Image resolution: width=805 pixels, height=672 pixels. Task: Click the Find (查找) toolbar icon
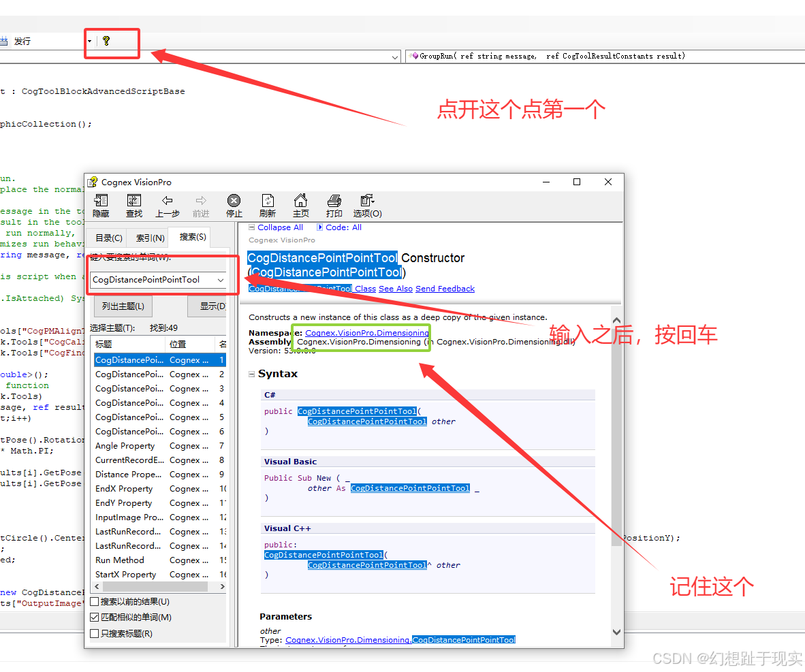pos(134,201)
